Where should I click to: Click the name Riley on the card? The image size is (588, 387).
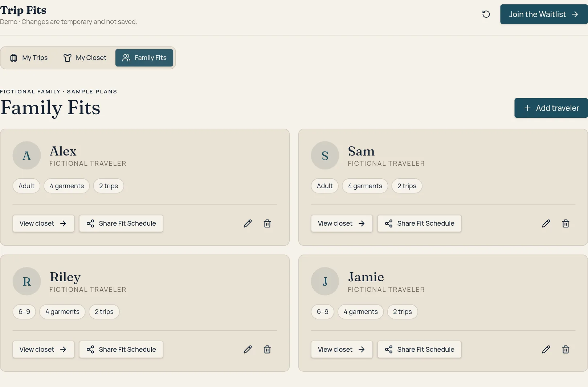65,277
